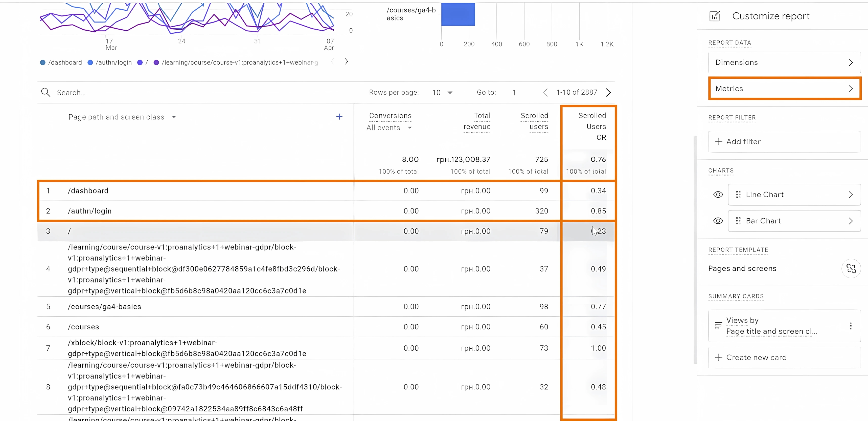Open Line Chart settings
The width and height of the screenshot is (868, 421).
pos(794,195)
